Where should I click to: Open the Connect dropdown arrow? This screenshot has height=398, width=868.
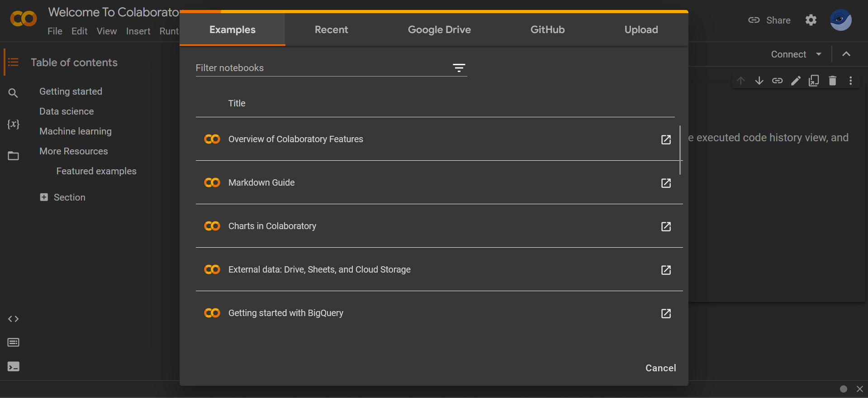[819, 54]
